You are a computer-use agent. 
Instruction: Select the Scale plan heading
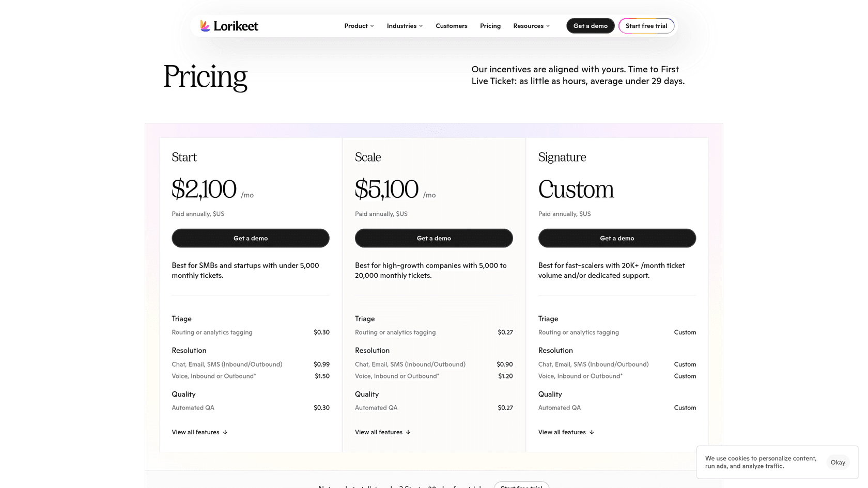click(x=368, y=157)
